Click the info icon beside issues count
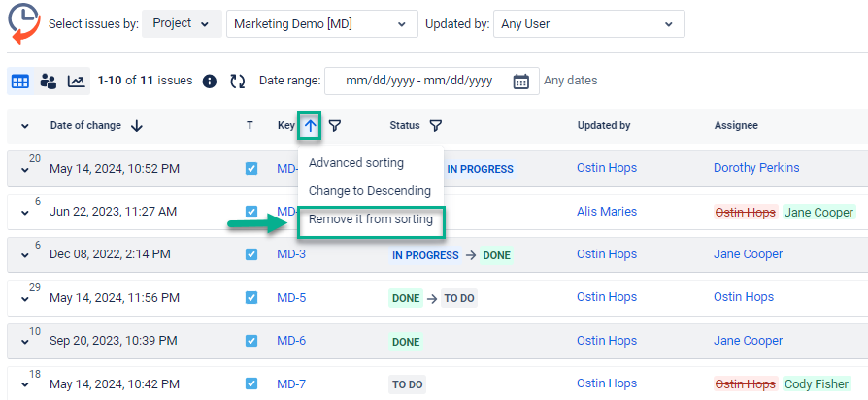868x400 pixels. [209, 82]
